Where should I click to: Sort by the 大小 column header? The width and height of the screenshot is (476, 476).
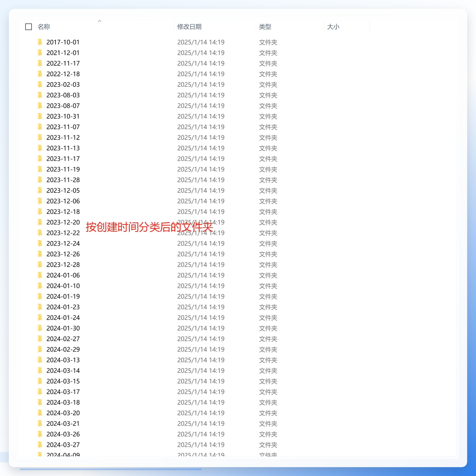[333, 27]
